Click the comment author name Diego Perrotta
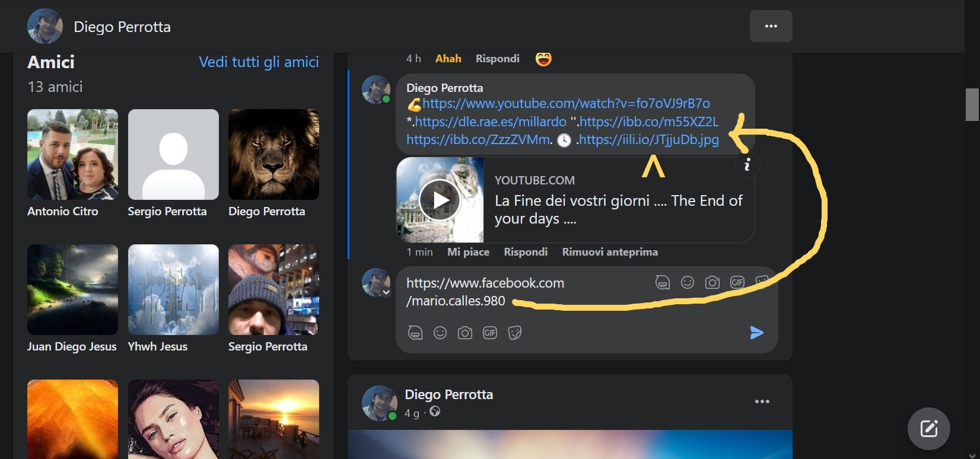Screen dimensions: 980x459 (x=445, y=88)
